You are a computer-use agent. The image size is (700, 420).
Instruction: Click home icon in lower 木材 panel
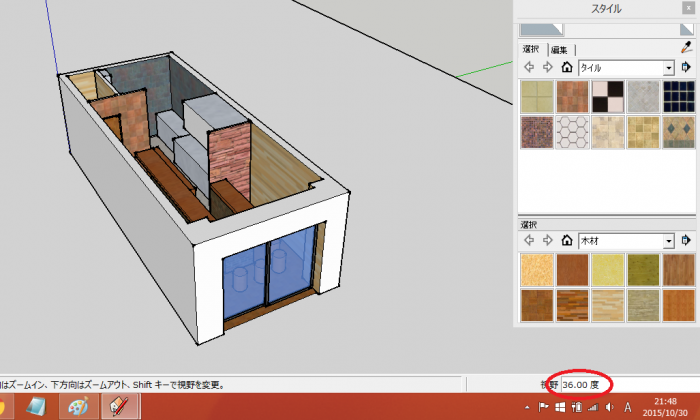pos(566,241)
